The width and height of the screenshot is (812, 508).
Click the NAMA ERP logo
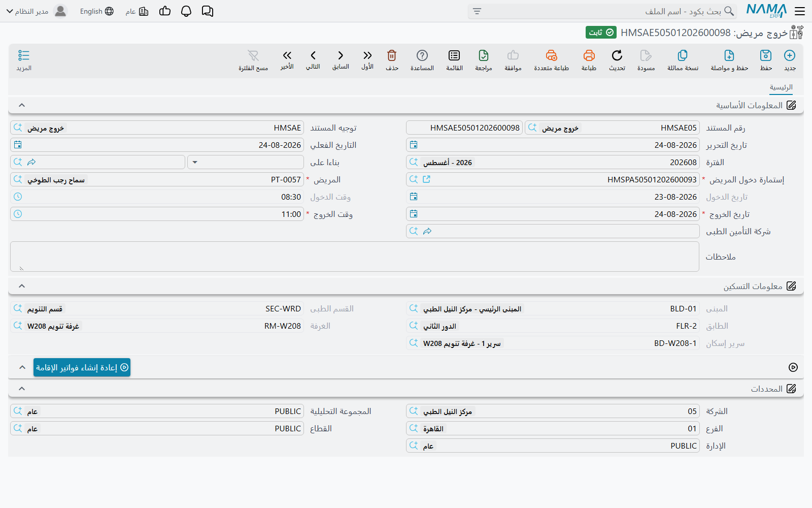(x=766, y=11)
